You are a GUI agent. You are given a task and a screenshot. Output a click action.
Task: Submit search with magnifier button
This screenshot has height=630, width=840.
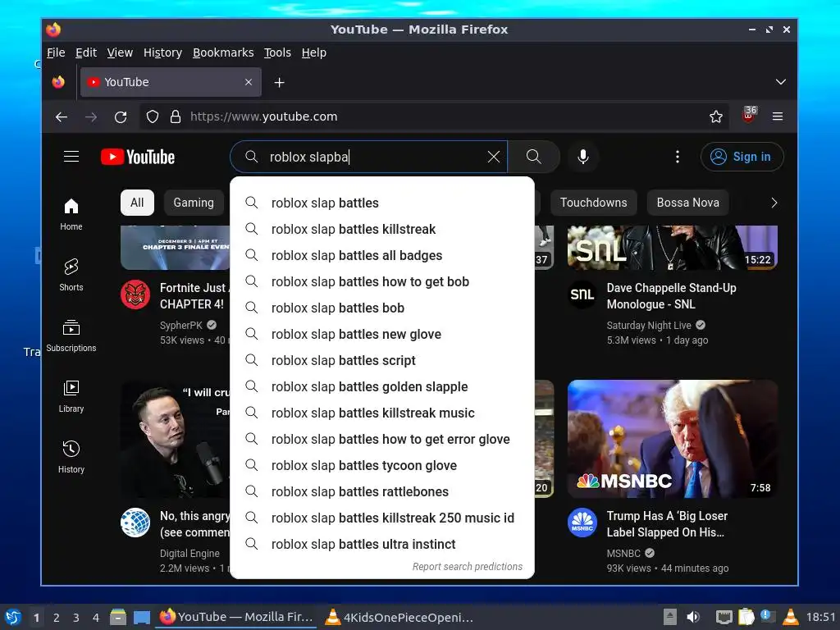533,157
